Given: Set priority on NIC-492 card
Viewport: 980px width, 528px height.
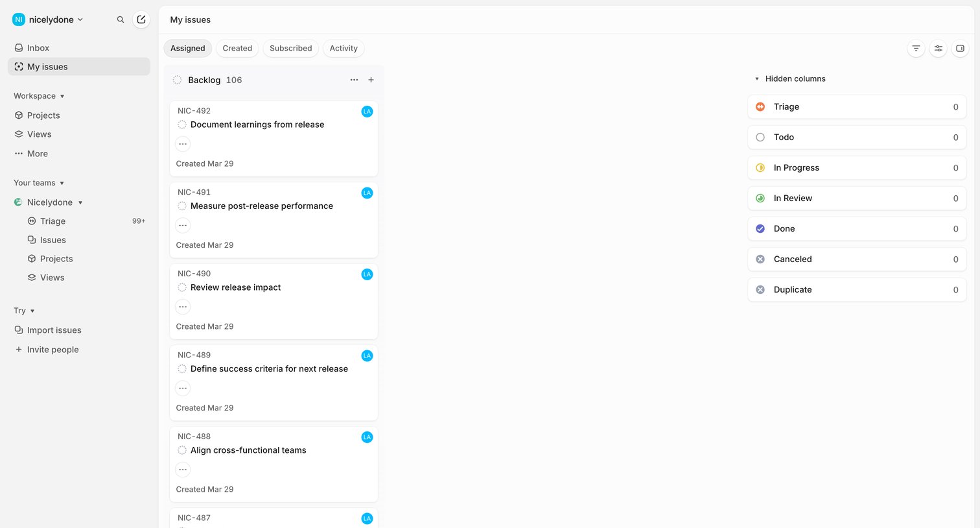Looking at the screenshot, I should (183, 144).
